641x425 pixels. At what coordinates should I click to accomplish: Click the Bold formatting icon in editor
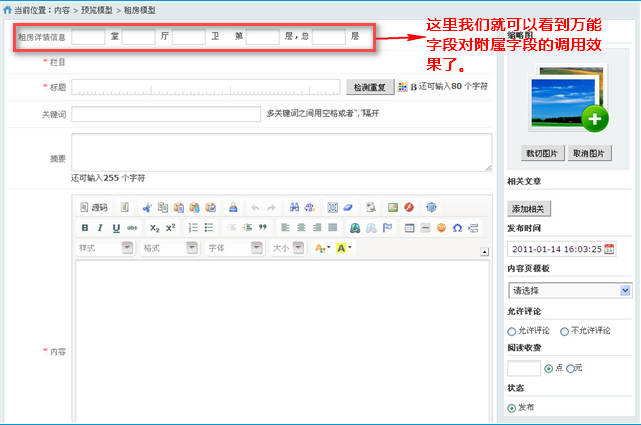pos(85,228)
